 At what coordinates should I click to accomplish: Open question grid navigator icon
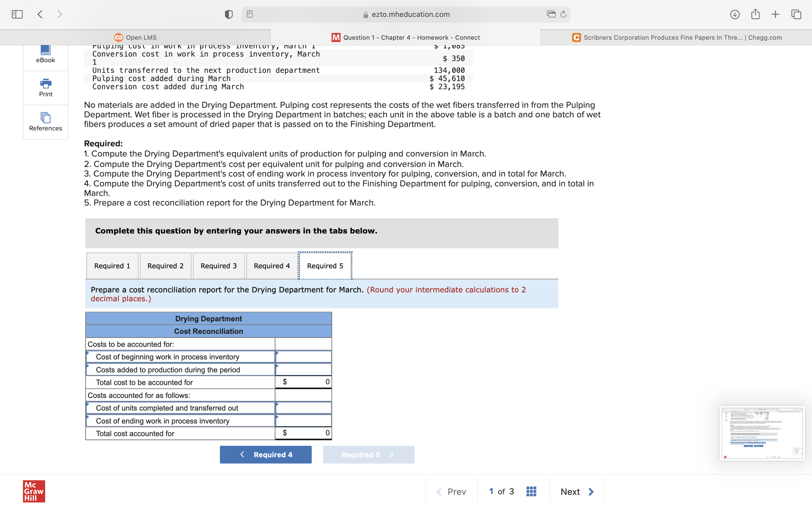(531, 491)
